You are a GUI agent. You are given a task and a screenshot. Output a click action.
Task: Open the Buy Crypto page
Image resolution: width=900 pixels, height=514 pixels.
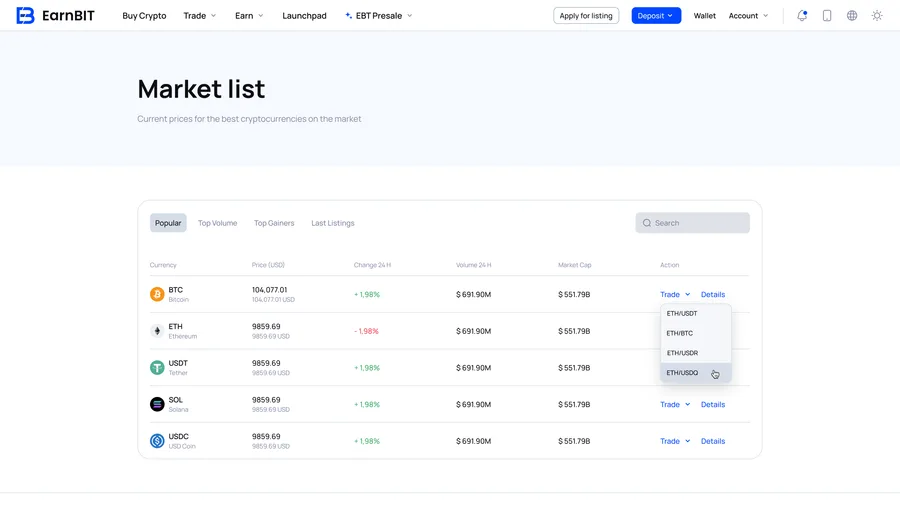[x=144, y=15]
